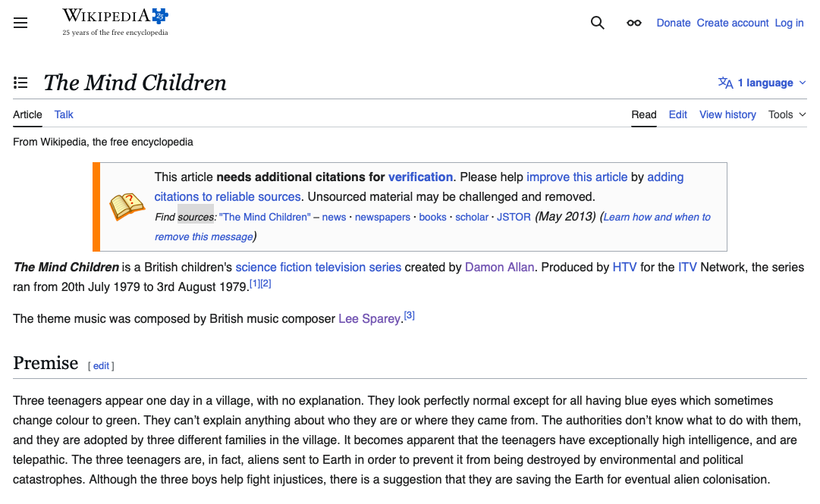Viewport: 820px width, 504px height.
Task: Click the Log in link
Action: 789,23
